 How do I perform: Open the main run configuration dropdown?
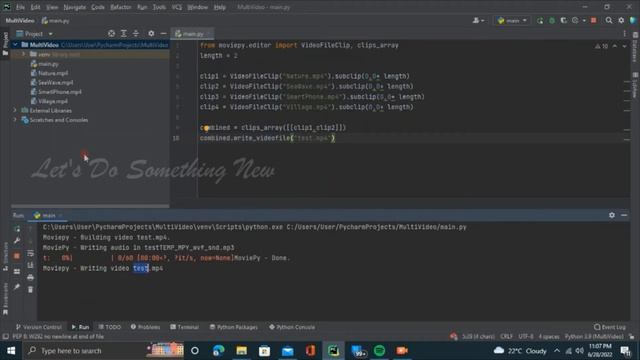[x=512, y=20]
